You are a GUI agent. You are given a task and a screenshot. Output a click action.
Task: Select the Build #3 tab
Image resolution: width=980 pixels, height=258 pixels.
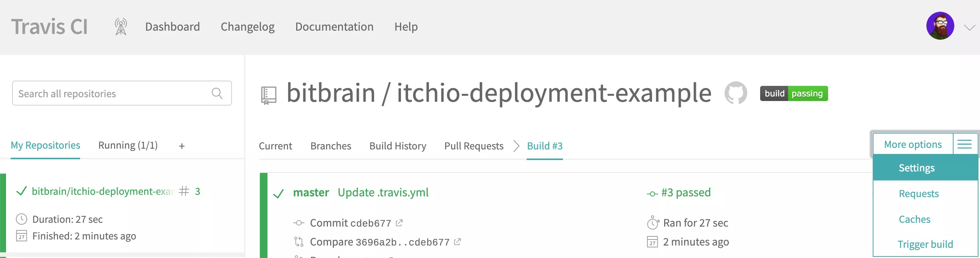point(544,146)
